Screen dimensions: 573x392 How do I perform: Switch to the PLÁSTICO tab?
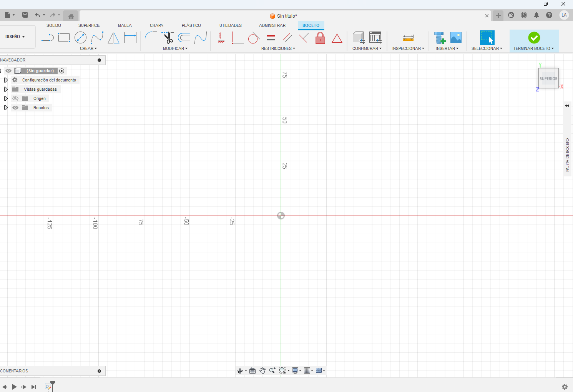pos(191,25)
